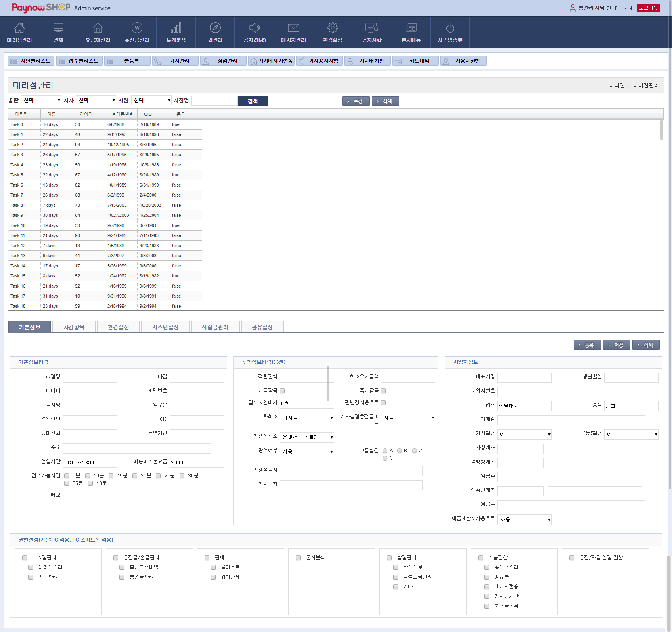Open 공지/SMS megaphone icon
Image resolution: width=672 pixels, height=632 pixels.
point(254,28)
